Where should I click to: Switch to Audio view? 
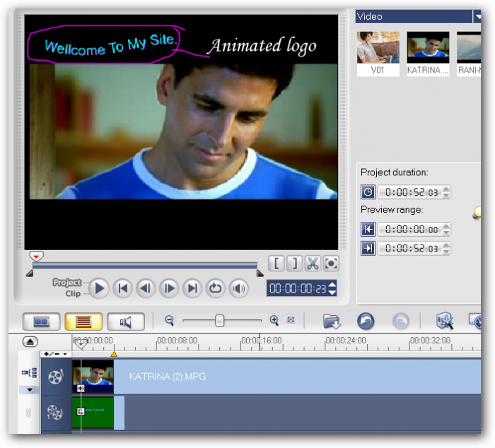[126, 322]
